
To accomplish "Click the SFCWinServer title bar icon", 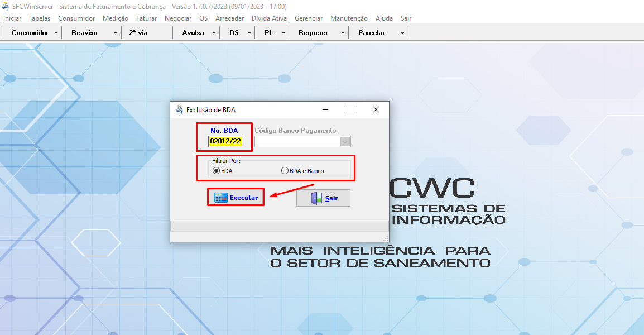I will point(6,6).
